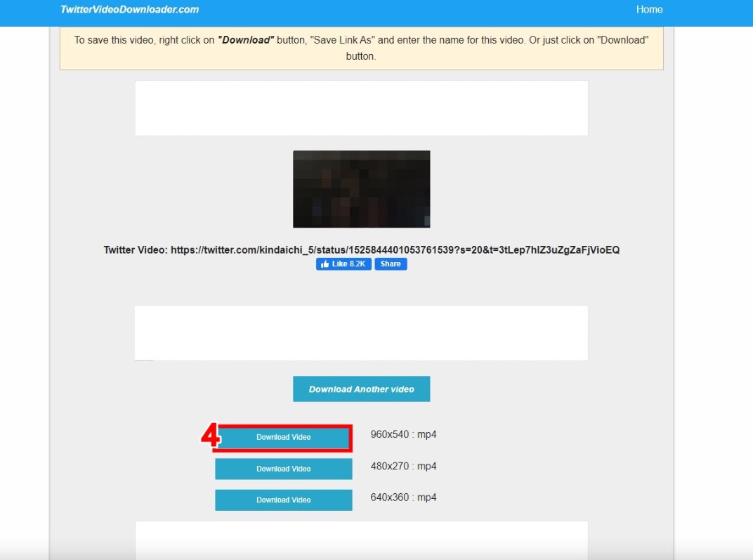Click the 8.2K like count
753x560 pixels.
[358, 264]
